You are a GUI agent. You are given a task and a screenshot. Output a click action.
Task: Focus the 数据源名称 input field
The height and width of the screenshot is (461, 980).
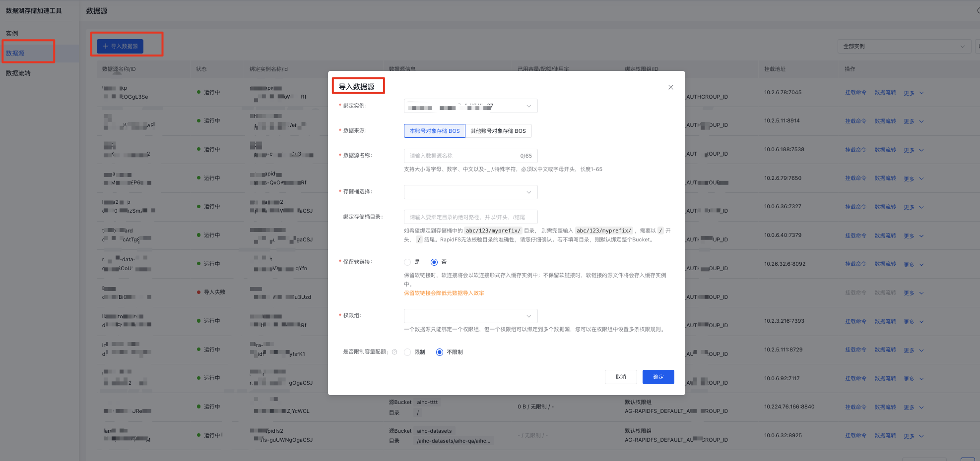(470, 156)
